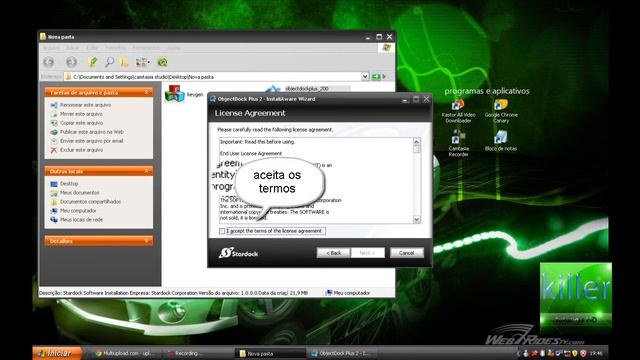Image resolution: width=640 pixels, height=360 pixels.
Task: Check I accept the license agreement terms
Action: click(x=222, y=231)
